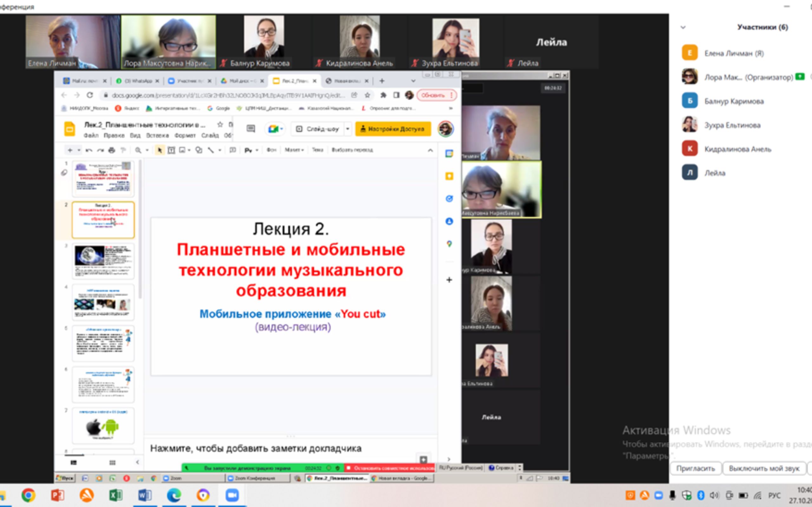Screen dimensions: 812x507
Task: Select the shape tool icon
Action: coord(199,150)
